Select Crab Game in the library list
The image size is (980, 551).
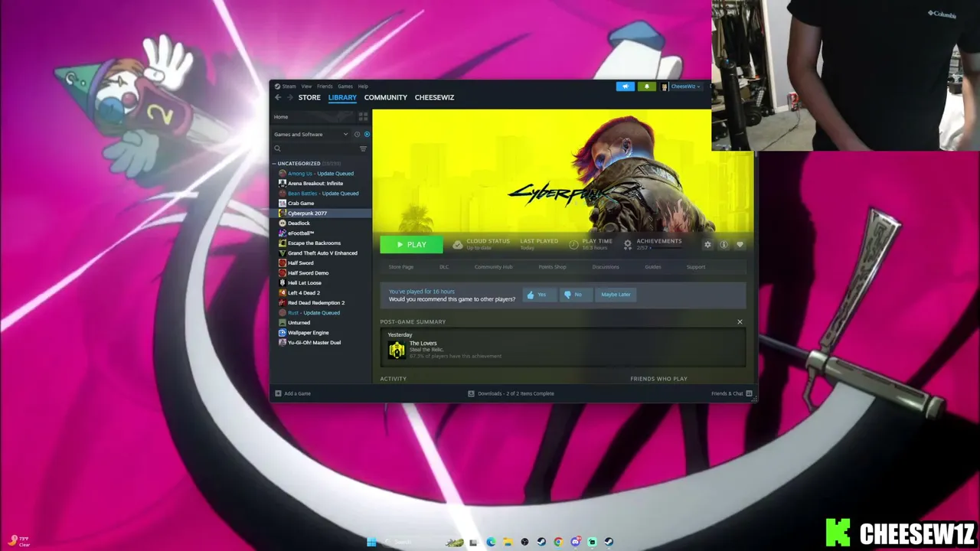click(322, 204)
